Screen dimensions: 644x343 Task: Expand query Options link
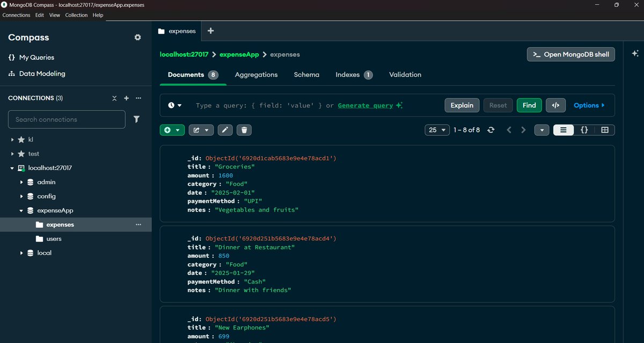point(589,105)
